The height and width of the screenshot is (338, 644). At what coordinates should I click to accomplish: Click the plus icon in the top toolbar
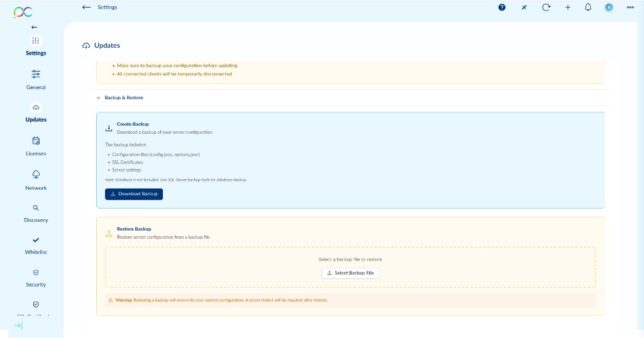coord(568,7)
